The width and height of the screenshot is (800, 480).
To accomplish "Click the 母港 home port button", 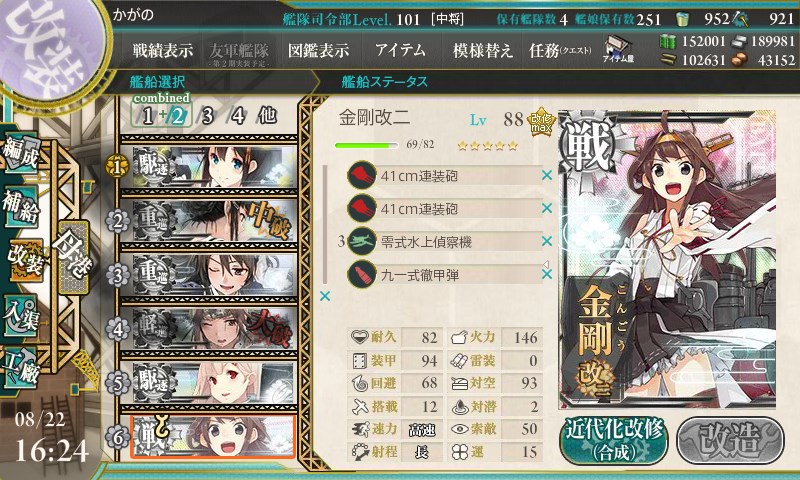I will click(x=73, y=258).
